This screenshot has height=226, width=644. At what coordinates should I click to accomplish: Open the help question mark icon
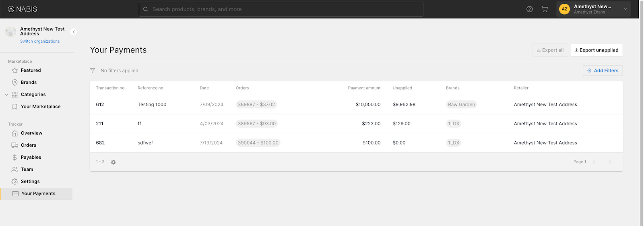click(529, 9)
